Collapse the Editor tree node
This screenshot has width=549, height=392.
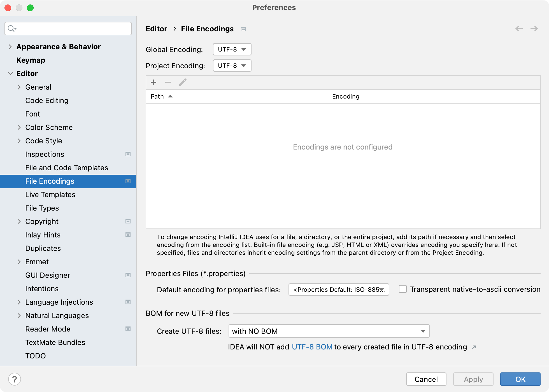[x=10, y=73]
